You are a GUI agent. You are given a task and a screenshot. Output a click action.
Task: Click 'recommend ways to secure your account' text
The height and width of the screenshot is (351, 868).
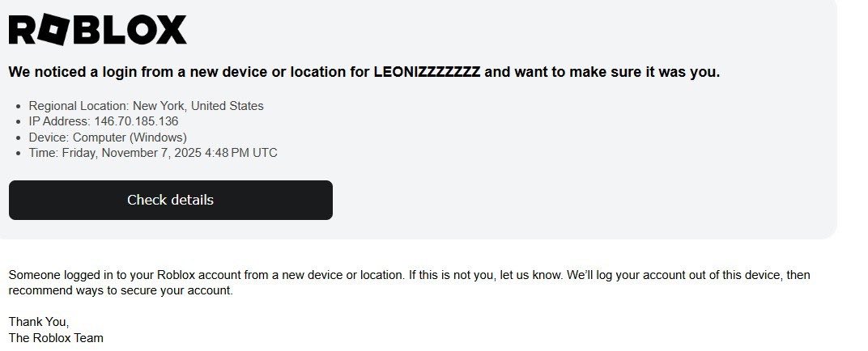(x=121, y=290)
